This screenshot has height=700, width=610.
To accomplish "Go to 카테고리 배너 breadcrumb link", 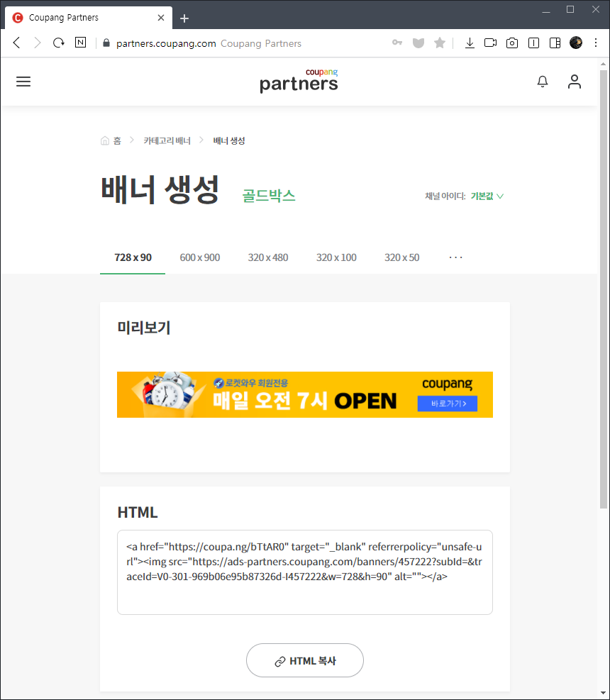I will (x=167, y=140).
